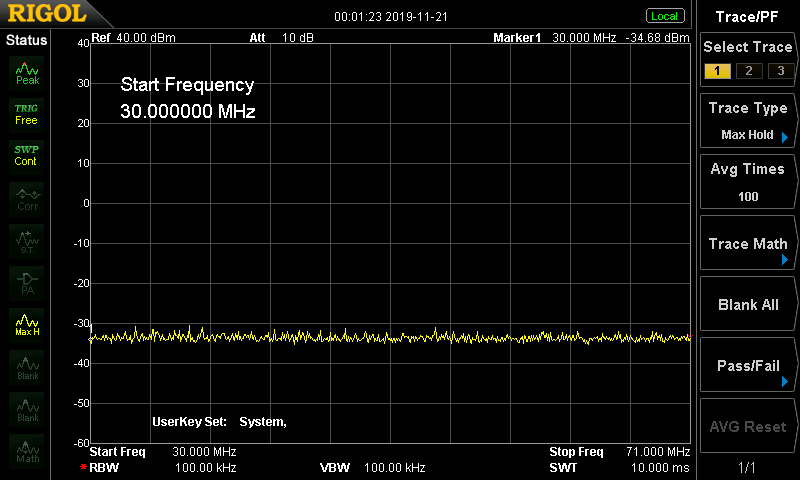Click the SWP Cont sweep icon
The width and height of the screenshot is (800, 480).
[x=27, y=155]
